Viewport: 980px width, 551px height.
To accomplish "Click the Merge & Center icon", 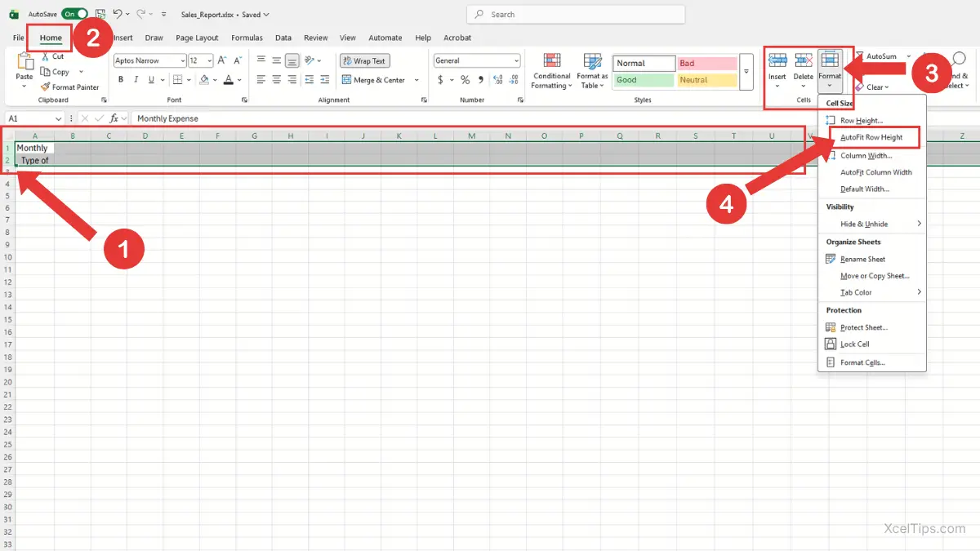I will [x=346, y=80].
